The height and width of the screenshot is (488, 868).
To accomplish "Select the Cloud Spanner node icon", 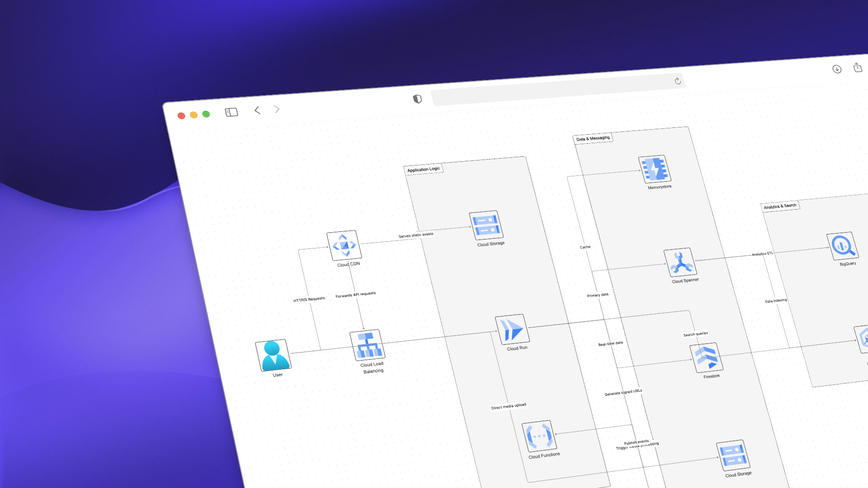I will (680, 262).
